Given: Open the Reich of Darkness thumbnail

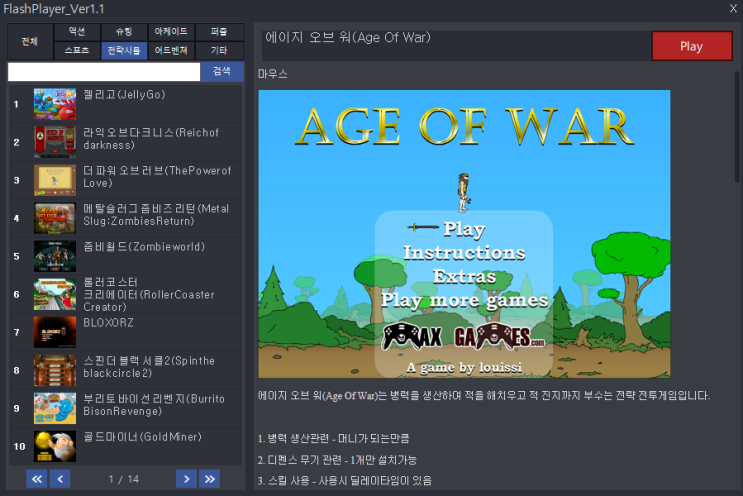Looking at the screenshot, I should point(55,142).
